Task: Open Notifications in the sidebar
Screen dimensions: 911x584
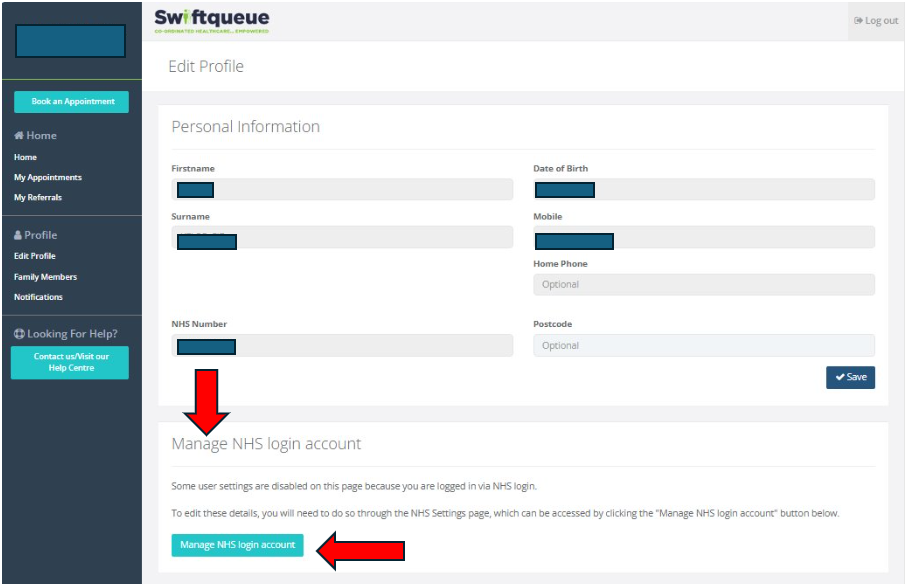Action: [x=38, y=297]
